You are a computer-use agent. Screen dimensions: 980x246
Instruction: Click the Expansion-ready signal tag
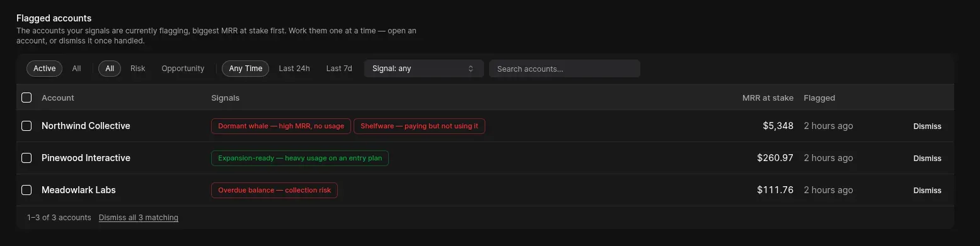click(300, 158)
